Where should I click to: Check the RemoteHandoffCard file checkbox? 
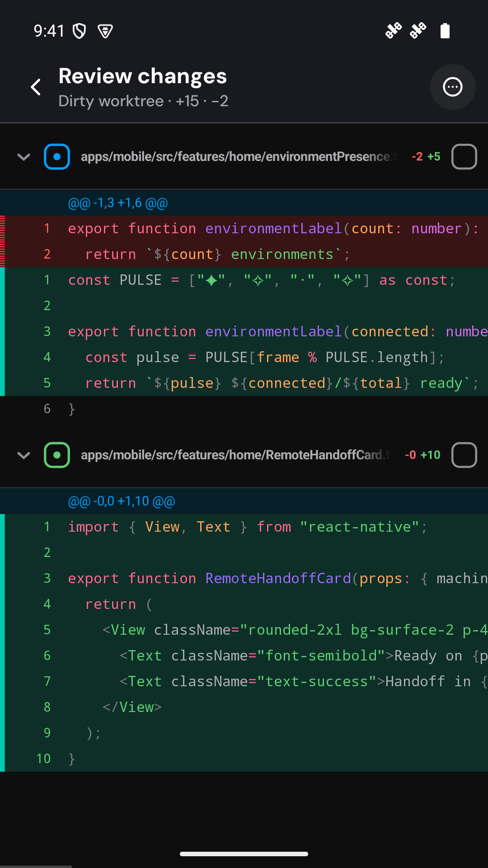(464, 455)
